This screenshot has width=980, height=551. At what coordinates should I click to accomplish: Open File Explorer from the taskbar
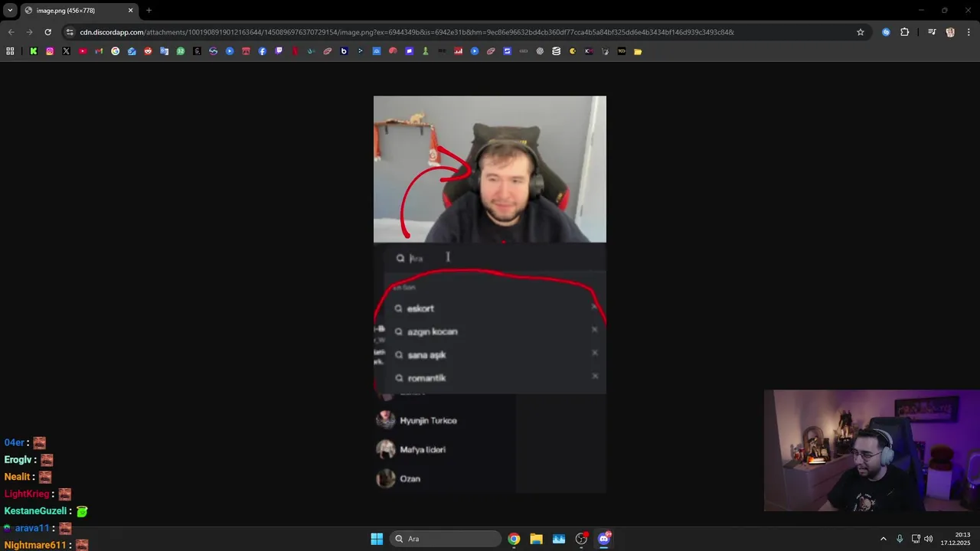point(536,539)
